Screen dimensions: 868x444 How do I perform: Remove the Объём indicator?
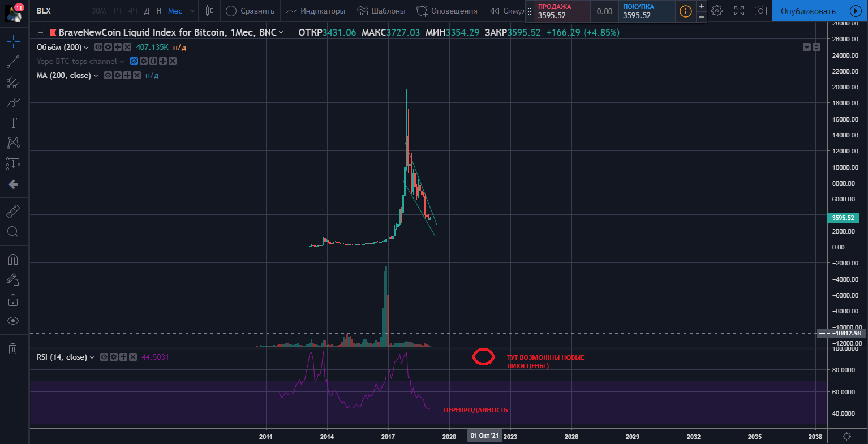(x=127, y=47)
